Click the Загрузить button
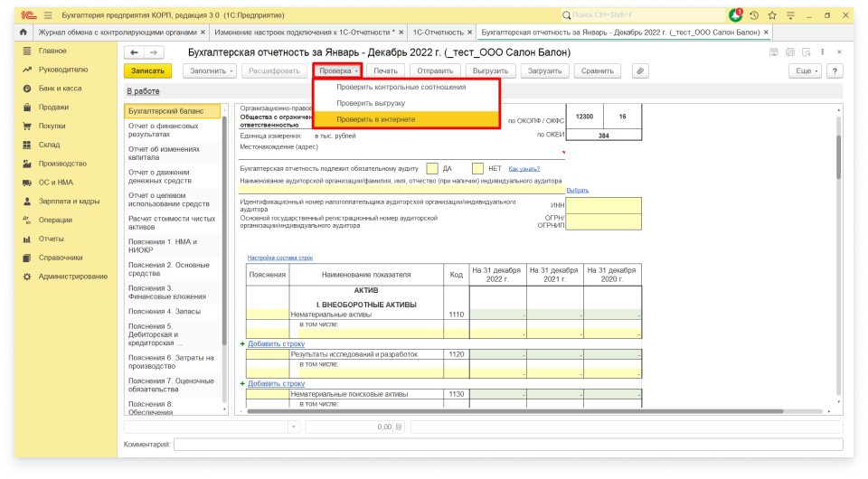 [x=544, y=70]
